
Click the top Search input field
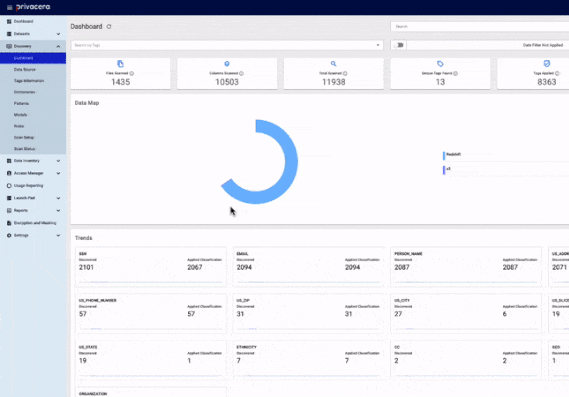click(480, 26)
